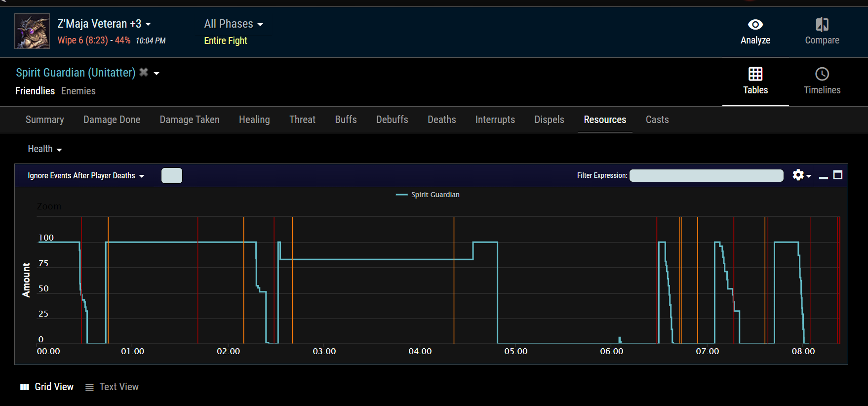Minimize the graph panel
This screenshot has width=868, height=406.
pos(824,177)
